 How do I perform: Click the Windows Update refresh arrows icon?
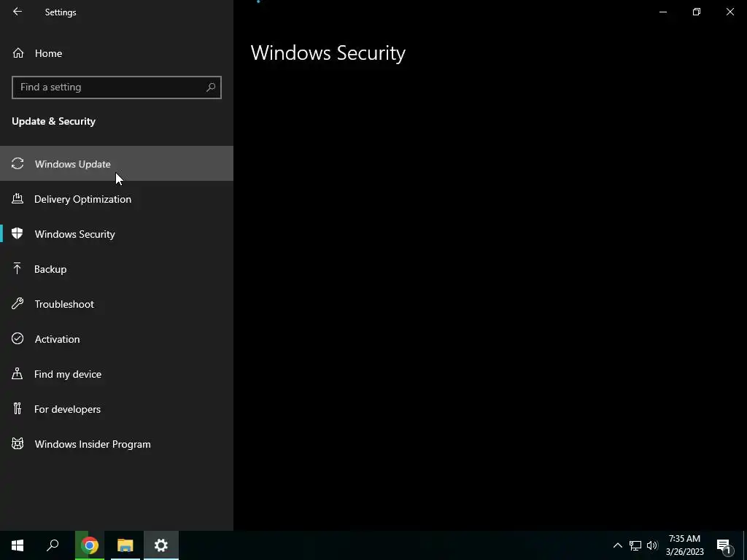pos(18,164)
